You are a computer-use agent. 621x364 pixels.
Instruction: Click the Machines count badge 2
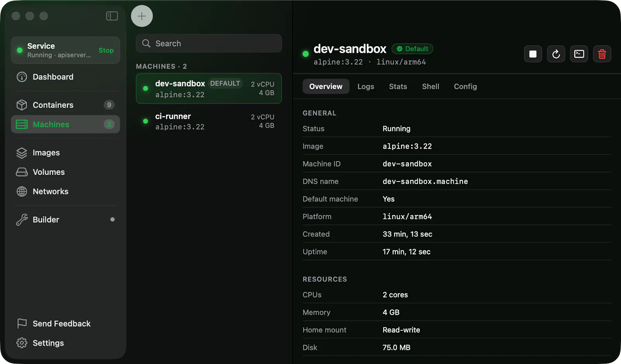(109, 124)
